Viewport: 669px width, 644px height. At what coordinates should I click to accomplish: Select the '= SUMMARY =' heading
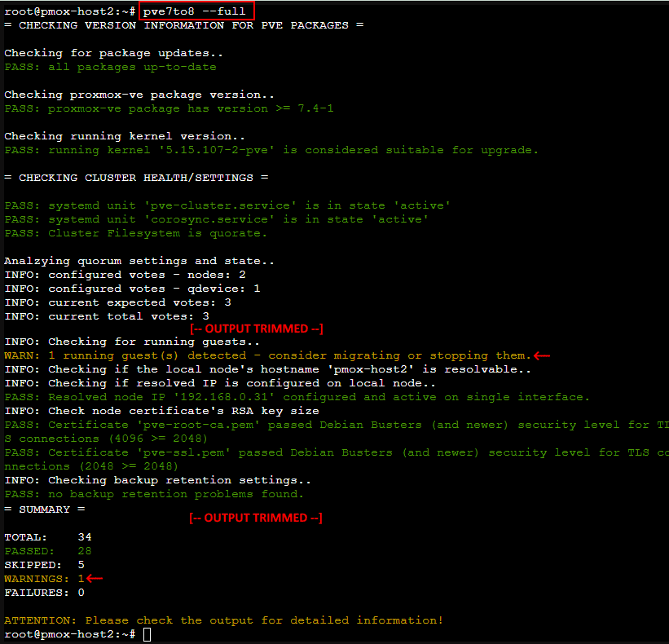[45, 509]
